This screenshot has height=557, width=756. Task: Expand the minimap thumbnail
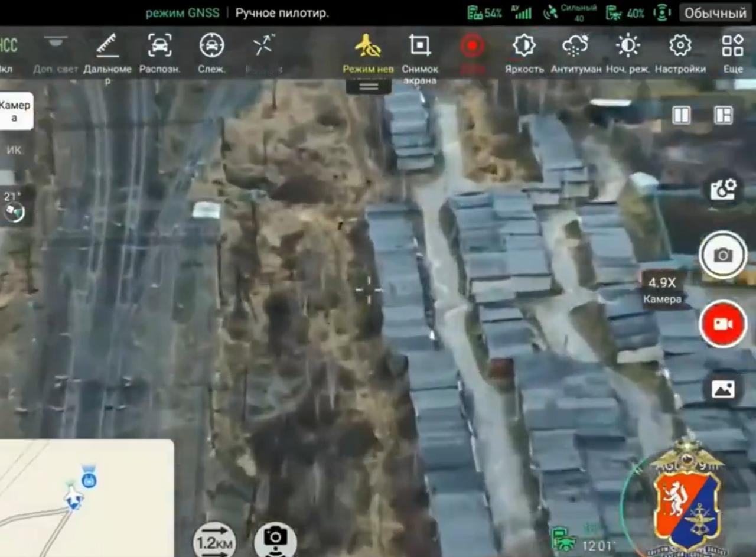pos(87,498)
